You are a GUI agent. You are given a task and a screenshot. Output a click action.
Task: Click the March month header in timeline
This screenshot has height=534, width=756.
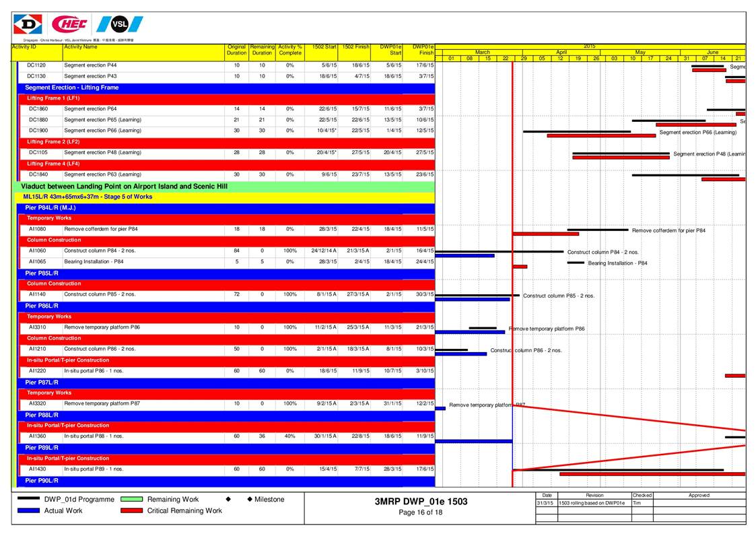[482, 52]
